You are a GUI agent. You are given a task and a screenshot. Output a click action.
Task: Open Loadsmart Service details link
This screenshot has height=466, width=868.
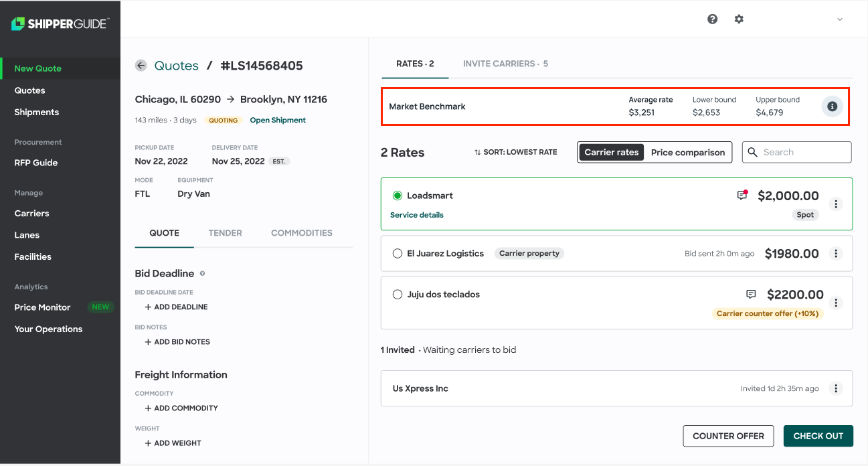417,215
